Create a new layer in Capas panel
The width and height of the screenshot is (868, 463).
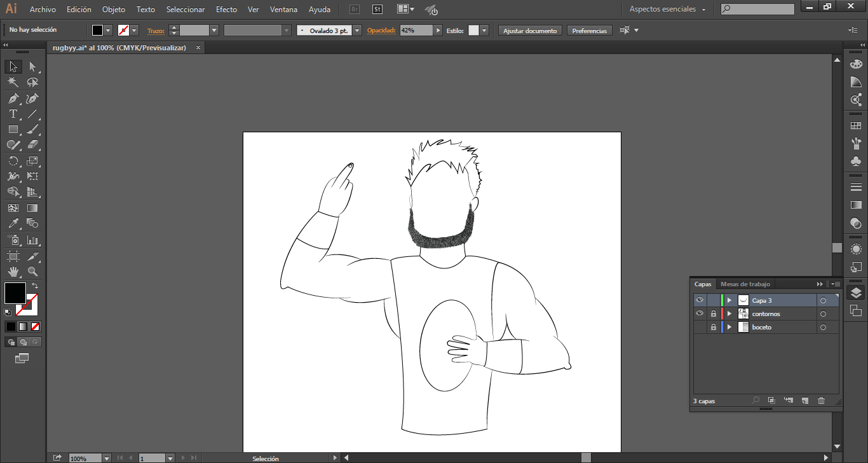coord(804,401)
